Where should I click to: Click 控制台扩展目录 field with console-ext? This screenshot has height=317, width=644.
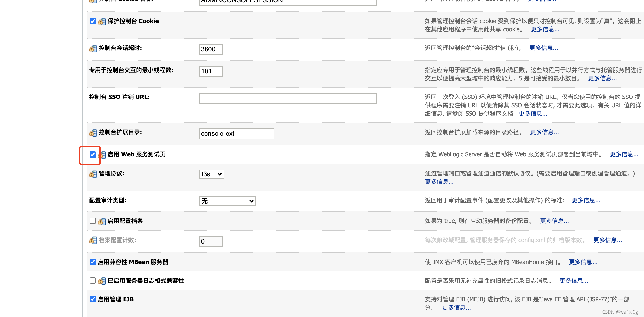[x=237, y=134]
